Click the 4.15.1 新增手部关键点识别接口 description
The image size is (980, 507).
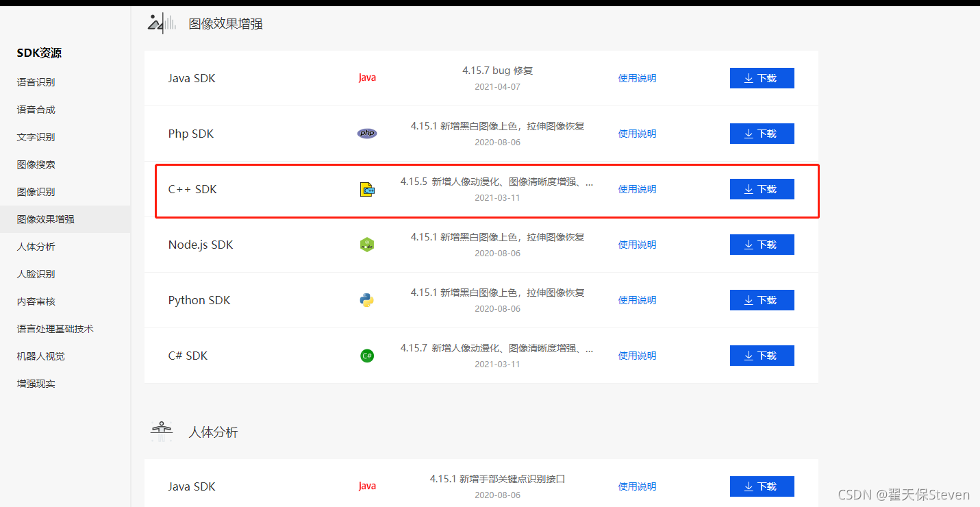(x=497, y=479)
